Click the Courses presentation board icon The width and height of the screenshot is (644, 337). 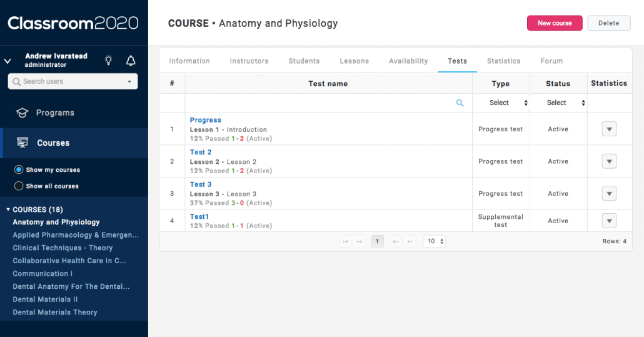(23, 143)
